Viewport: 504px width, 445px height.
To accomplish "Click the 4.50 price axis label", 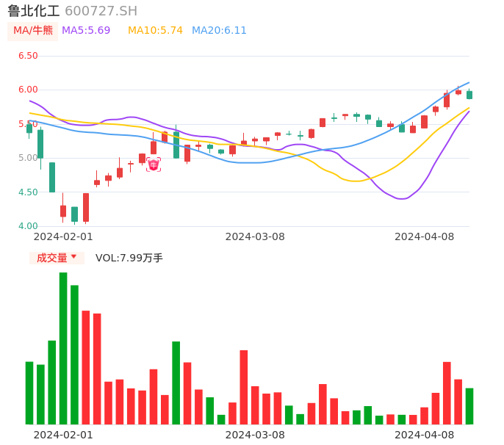I will [28, 192].
